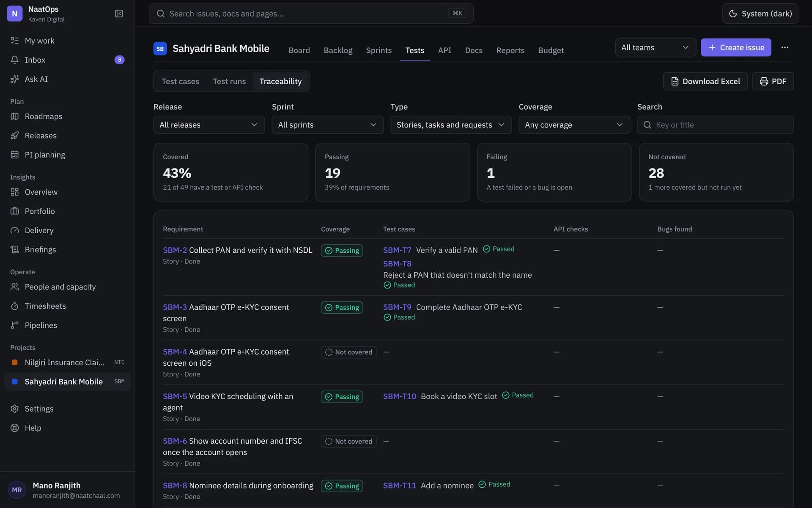812x508 pixels.
Task: Click the Create issue button
Action: pyautogui.click(x=736, y=47)
